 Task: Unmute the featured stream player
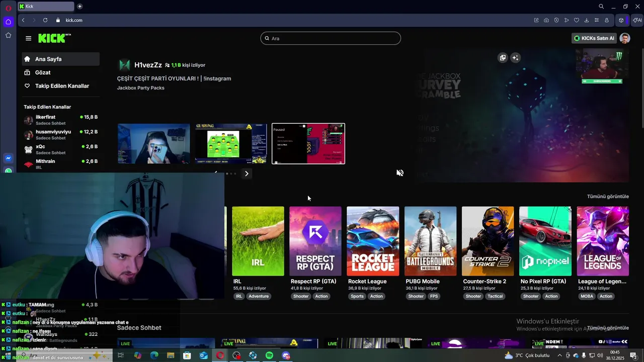[x=400, y=173]
